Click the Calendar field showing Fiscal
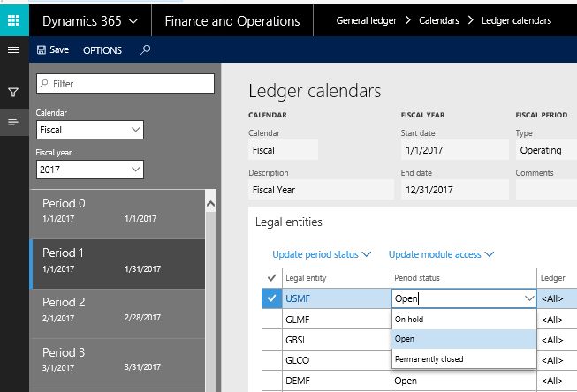Image resolution: width=577 pixels, height=392 pixels. 283,150
